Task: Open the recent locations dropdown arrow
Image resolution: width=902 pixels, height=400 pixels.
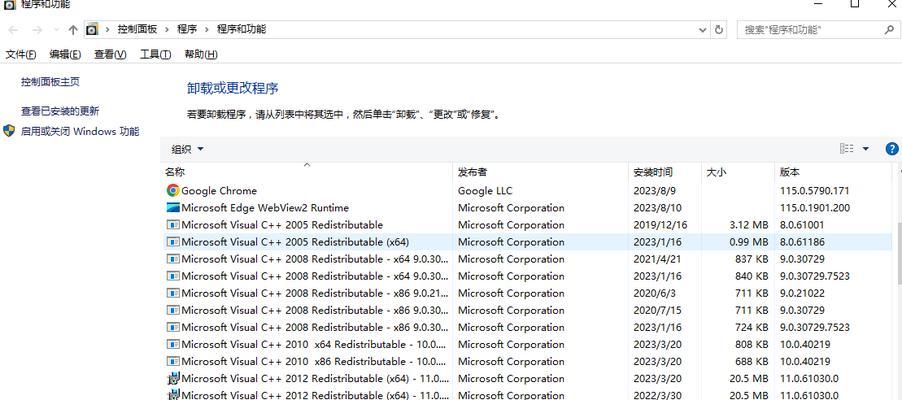Action: click(x=56, y=30)
